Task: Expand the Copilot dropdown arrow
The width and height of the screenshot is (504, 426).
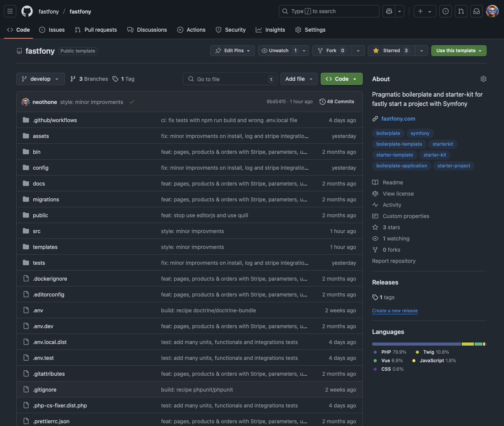Action: click(400, 11)
